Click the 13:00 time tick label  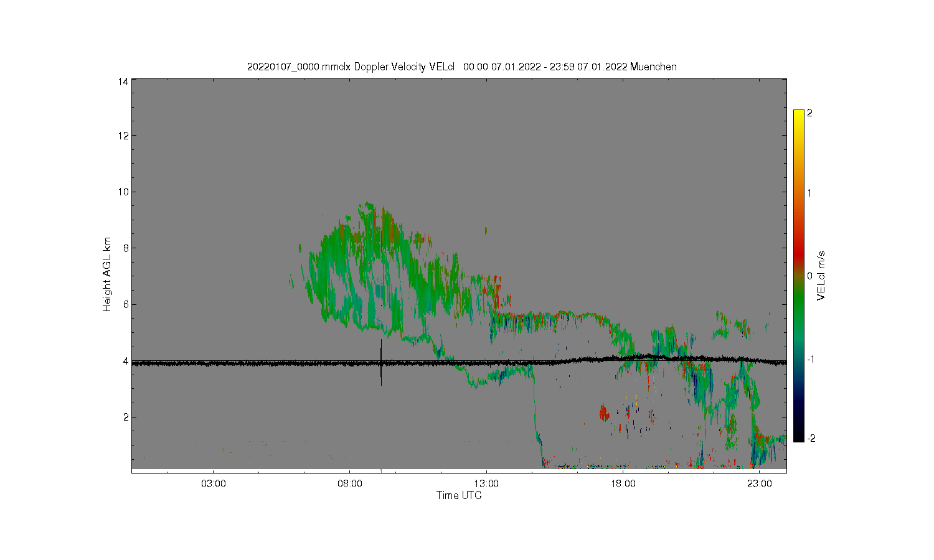486,484
